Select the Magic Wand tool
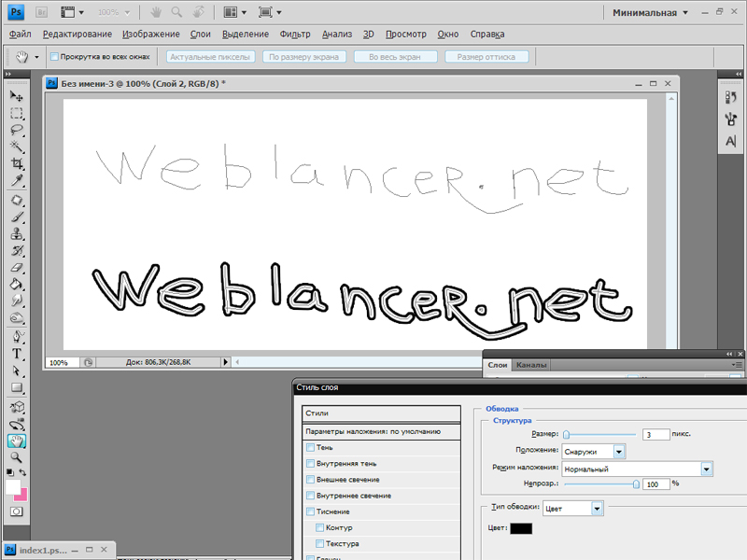The height and width of the screenshot is (560, 747). 17,147
